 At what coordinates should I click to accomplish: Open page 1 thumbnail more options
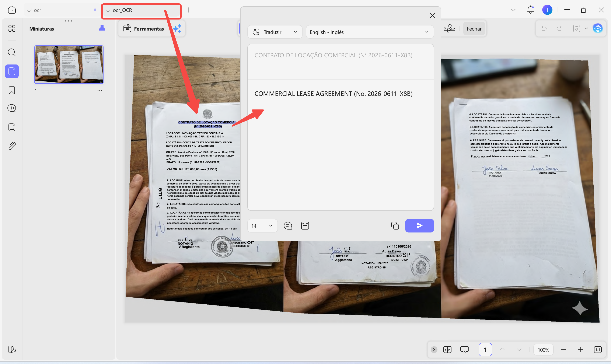click(x=99, y=91)
